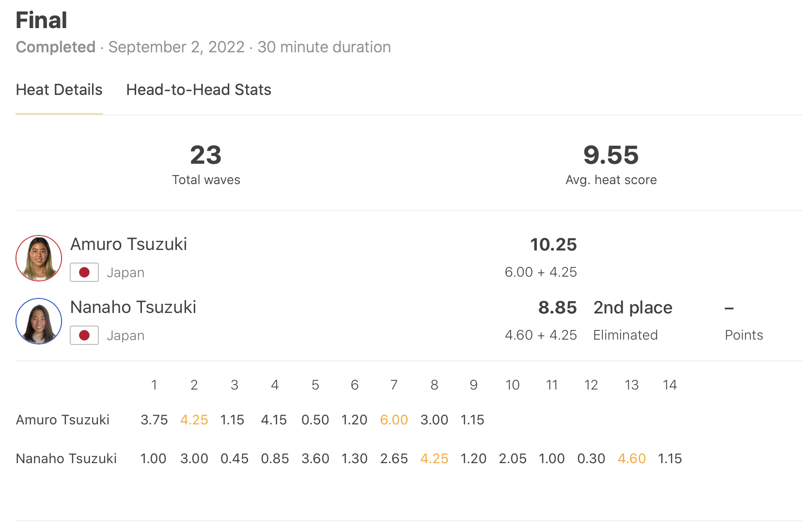
Task: Click Amuro's highlighted 6.00 wave score
Action: pos(394,420)
